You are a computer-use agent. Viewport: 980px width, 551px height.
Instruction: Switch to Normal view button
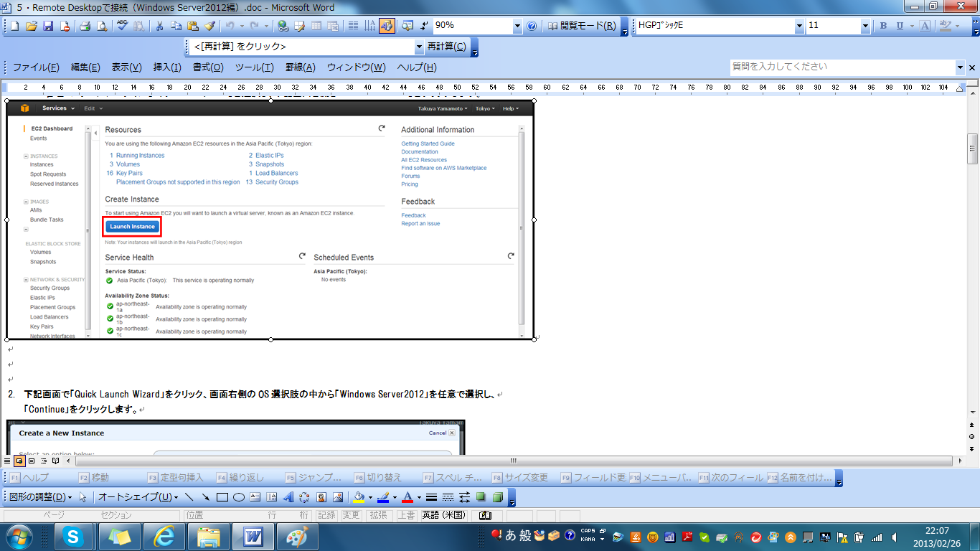(7, 461)
